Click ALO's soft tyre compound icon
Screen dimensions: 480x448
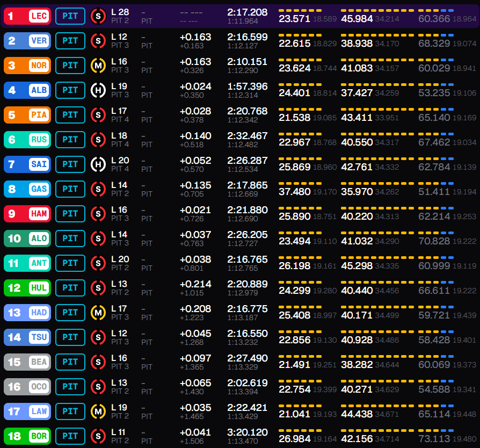98,239
